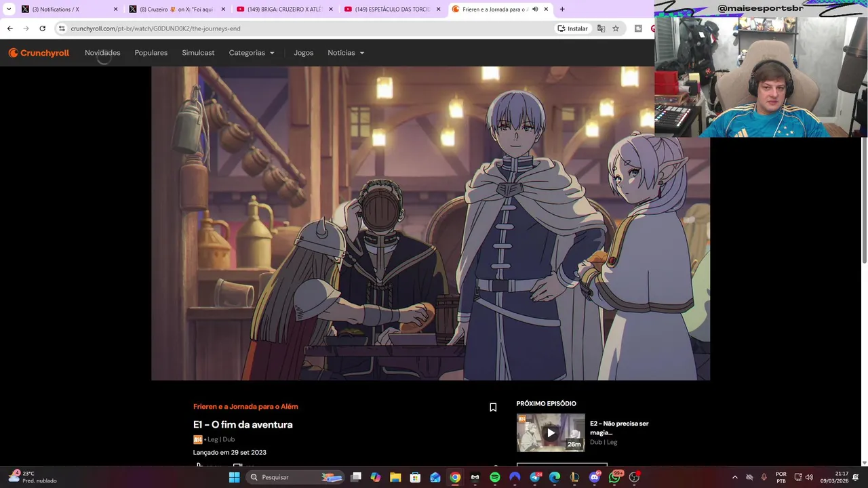Show hidden system tray icons

tap(734, 477)
